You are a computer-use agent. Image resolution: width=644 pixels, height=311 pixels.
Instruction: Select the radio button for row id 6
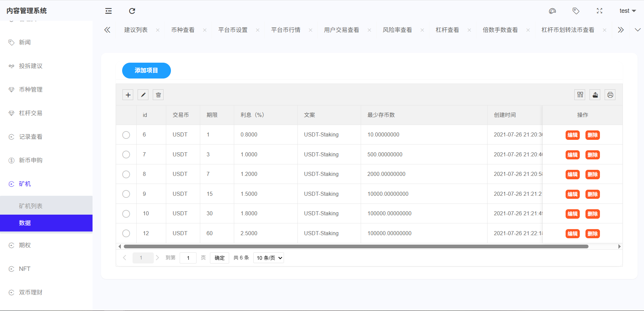126,135
